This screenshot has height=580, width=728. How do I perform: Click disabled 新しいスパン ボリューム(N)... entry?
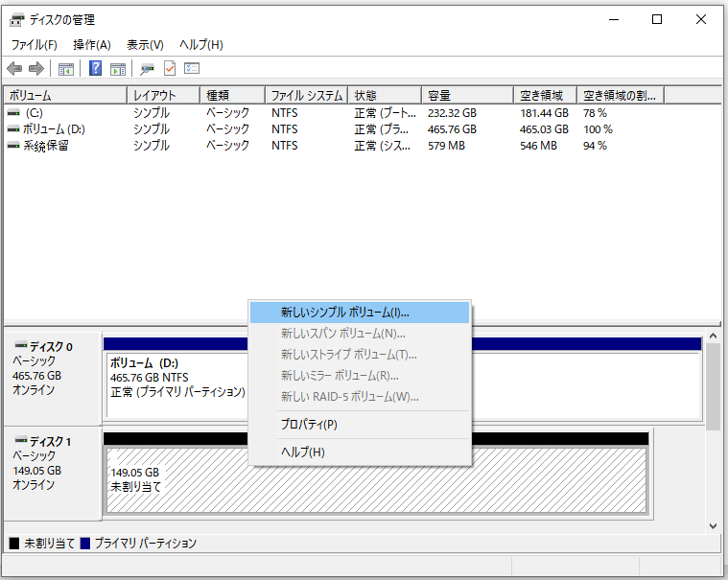click(360, 334)
